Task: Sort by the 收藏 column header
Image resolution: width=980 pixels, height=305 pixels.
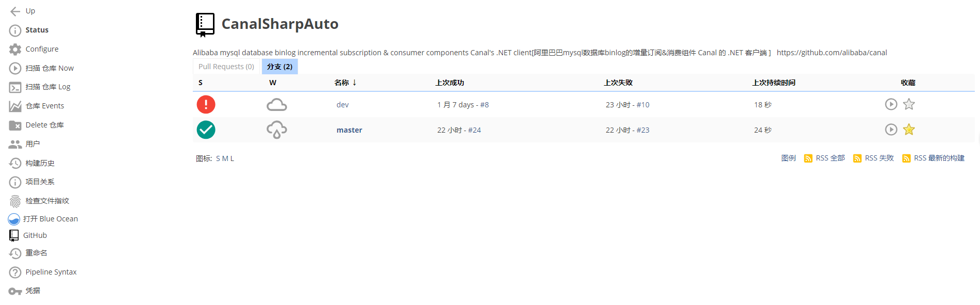Action: click(x=908, y=83)
